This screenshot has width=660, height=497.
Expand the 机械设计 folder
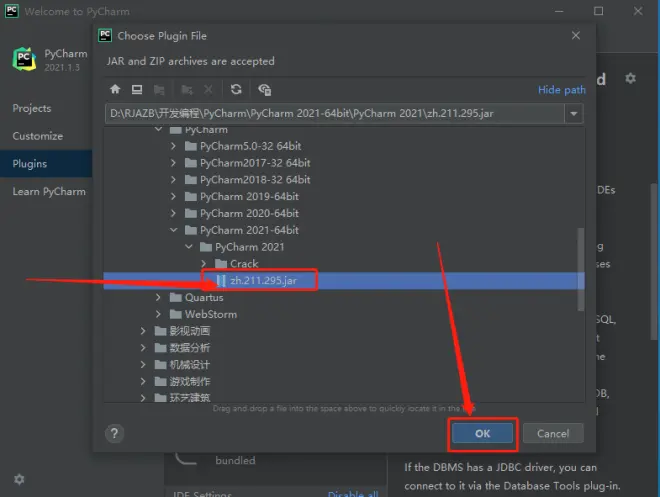(143, 365)
